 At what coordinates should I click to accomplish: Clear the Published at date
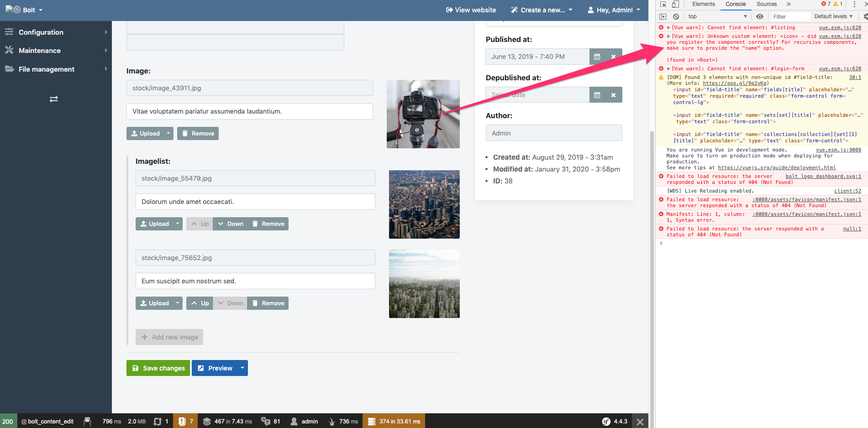(x=613, y=57)
